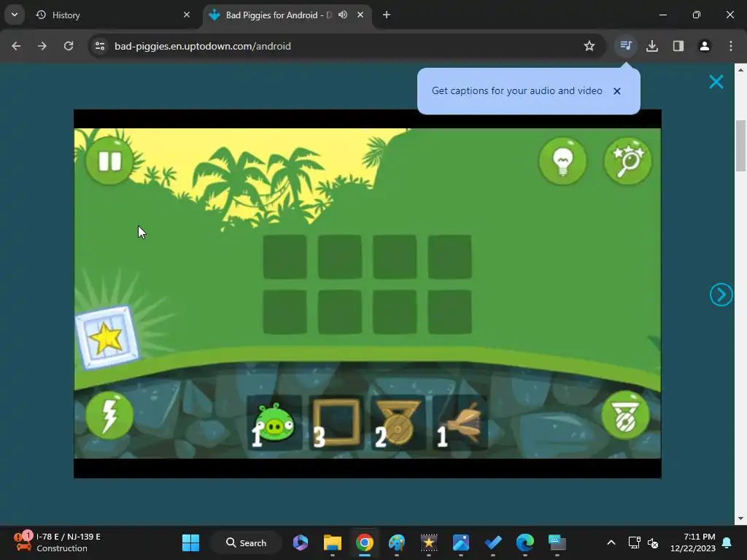Dismiss the captions tooltip
This screenshot has height=560, width=747.
(x=617, y=91)
